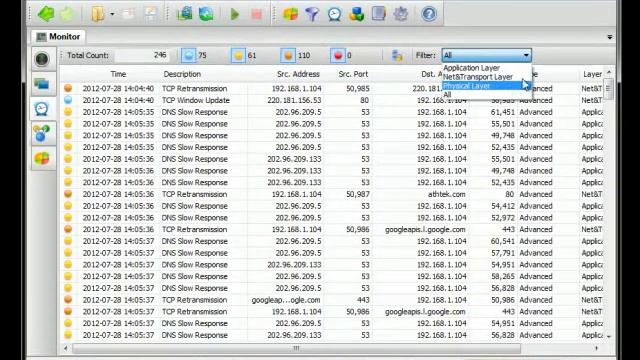Click the alarm clock toolbar icon
This screenshot has width=640, height=360.
click(334, 14)
